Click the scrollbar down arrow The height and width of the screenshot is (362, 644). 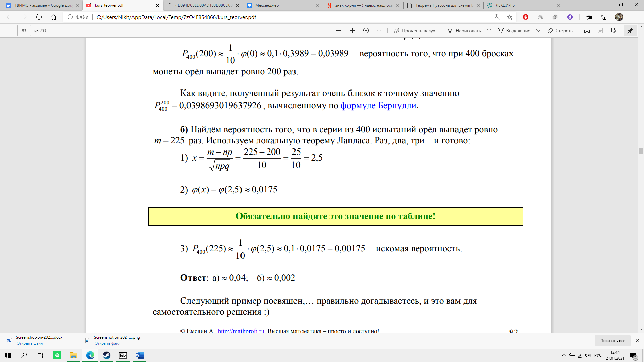tap(641, 330)
